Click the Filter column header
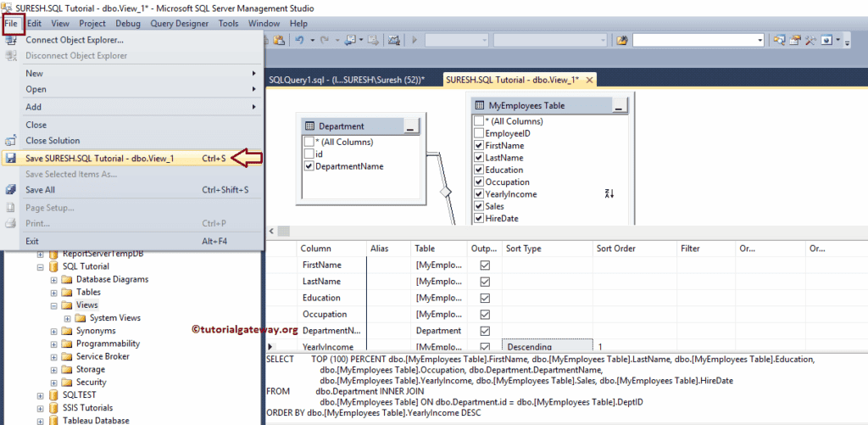 pyautogui.click(x=706, y=249)
